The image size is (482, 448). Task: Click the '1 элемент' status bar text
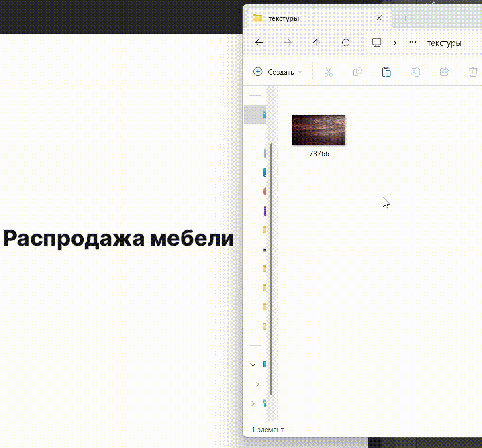[268, 430]
